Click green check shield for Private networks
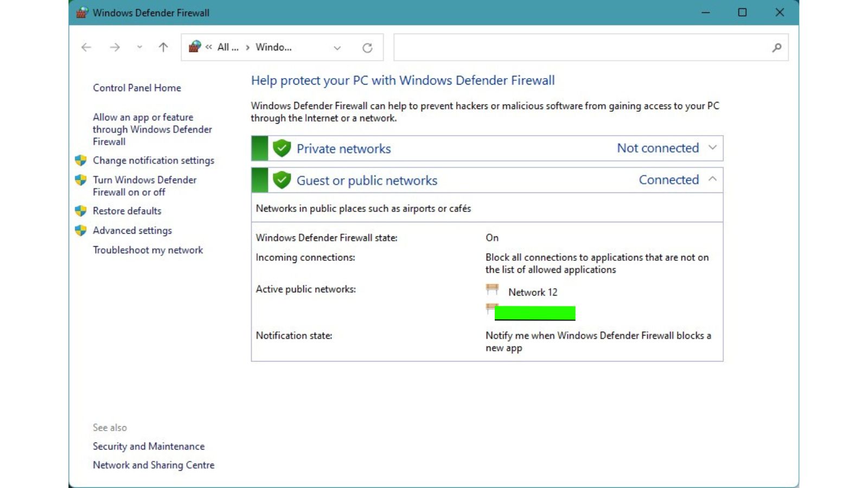 (282, 148)
